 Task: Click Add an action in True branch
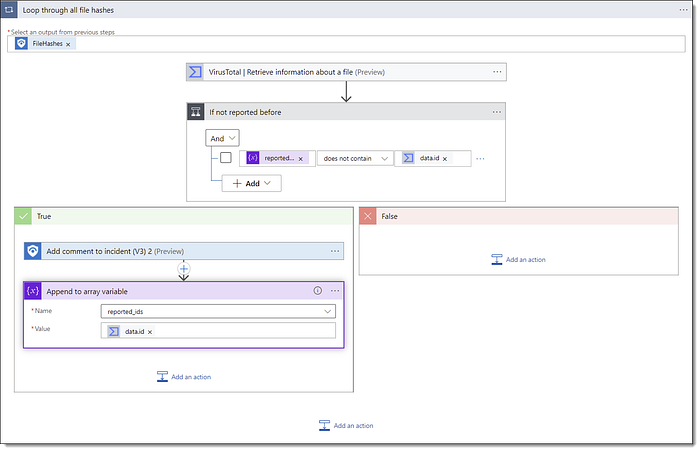[x=184, y=377]
